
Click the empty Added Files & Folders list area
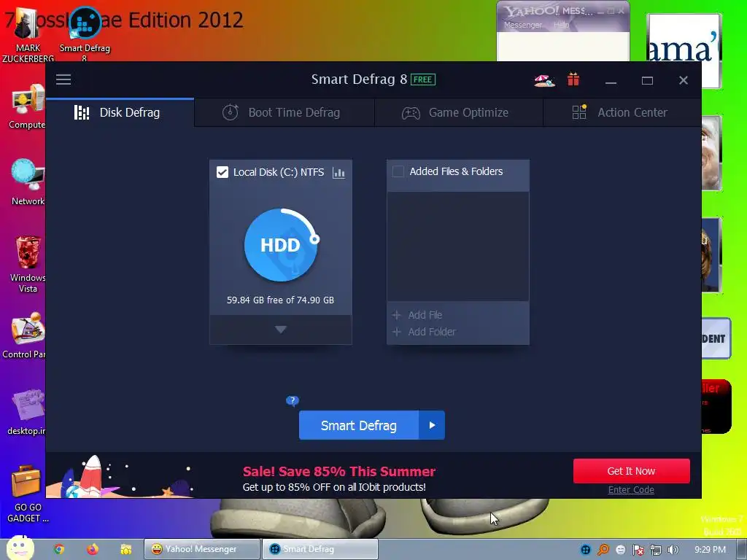(458, 246)
